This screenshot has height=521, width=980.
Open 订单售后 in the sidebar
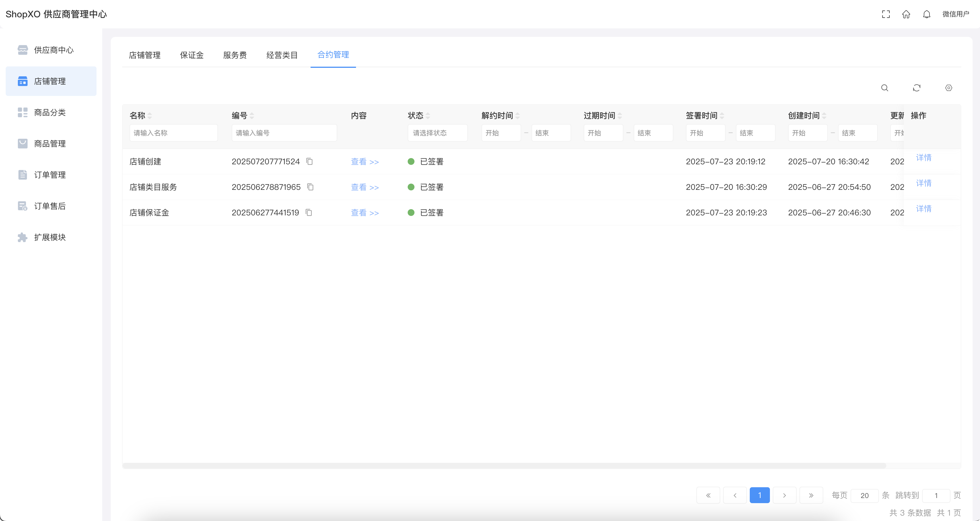click(x=50, y=206)
